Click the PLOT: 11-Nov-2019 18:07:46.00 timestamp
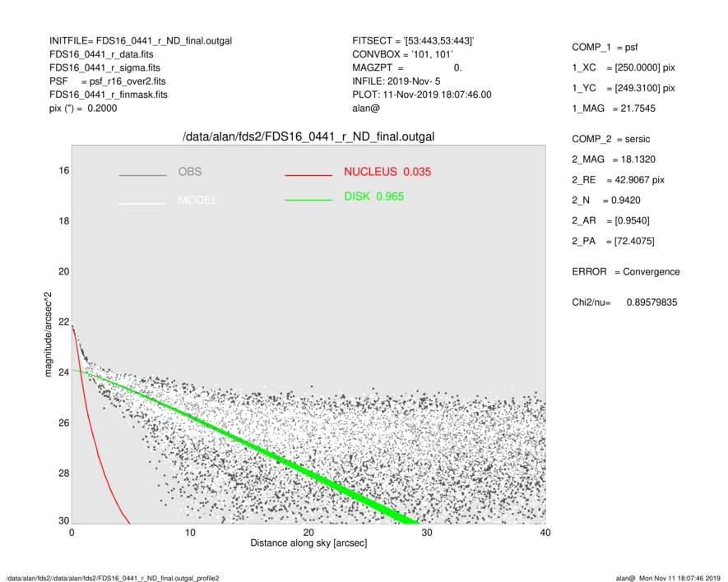Screen dimensions: 728x582 click(x=421, y=95)
